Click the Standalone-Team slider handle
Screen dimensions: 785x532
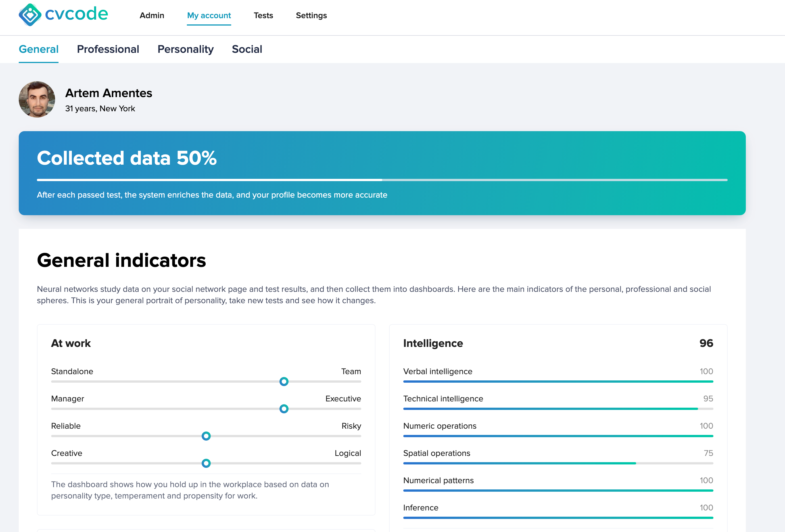tap(284, 382)
